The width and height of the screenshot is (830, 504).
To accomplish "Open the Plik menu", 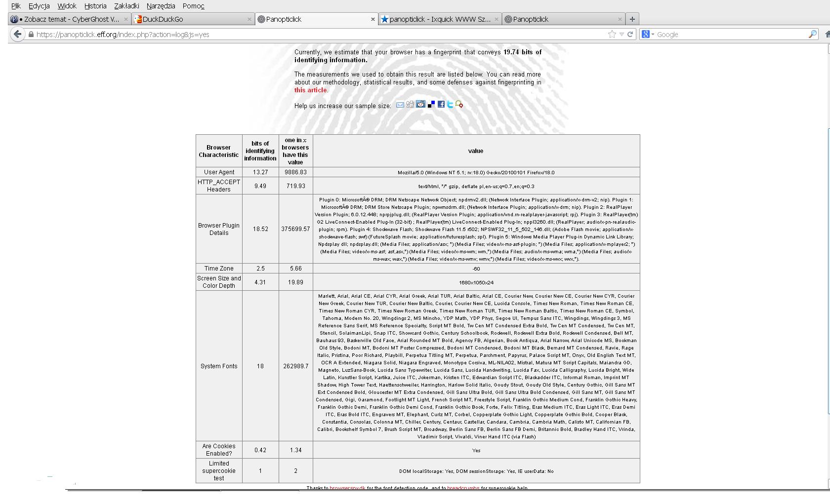I will 16,6.
